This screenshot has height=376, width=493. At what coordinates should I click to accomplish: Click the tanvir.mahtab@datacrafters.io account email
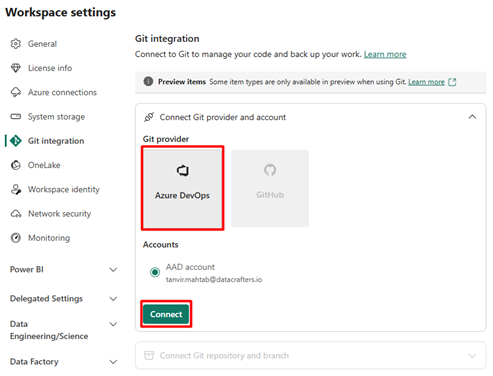pyautogui.click(x=214, y=279)
